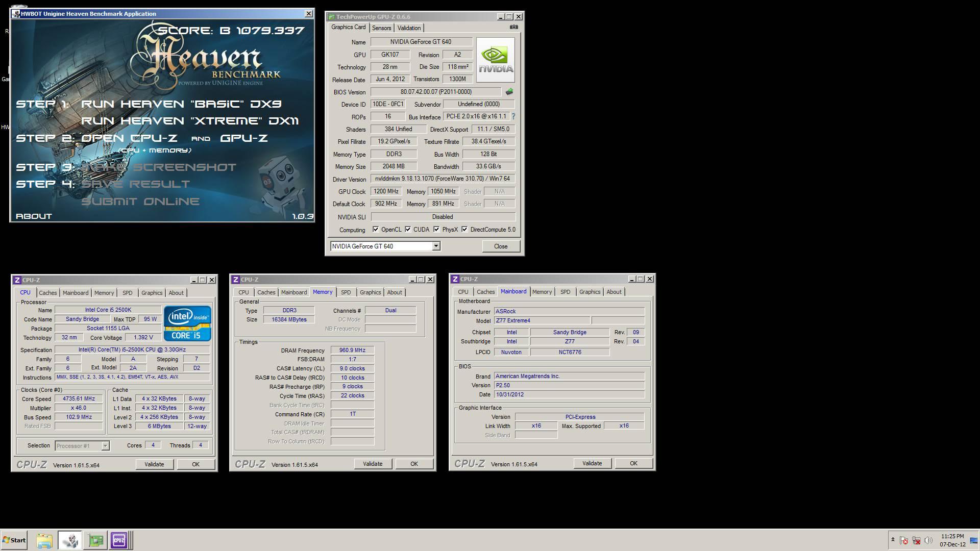Image resolution: width=980 pixels, height=551 pixels.
Task: Open Caches tab in the first CPU-Z window
Action: 48,293
